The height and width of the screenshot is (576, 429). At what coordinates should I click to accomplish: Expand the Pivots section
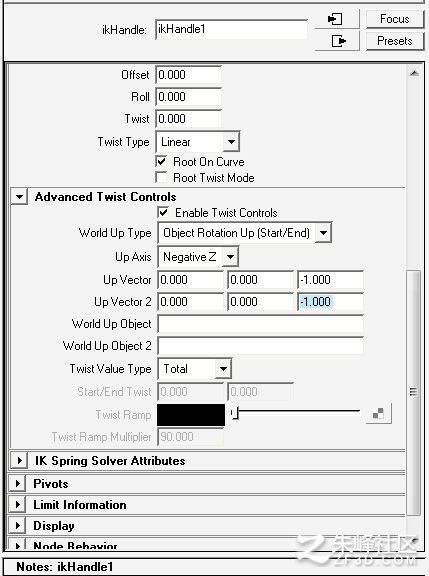17,483
